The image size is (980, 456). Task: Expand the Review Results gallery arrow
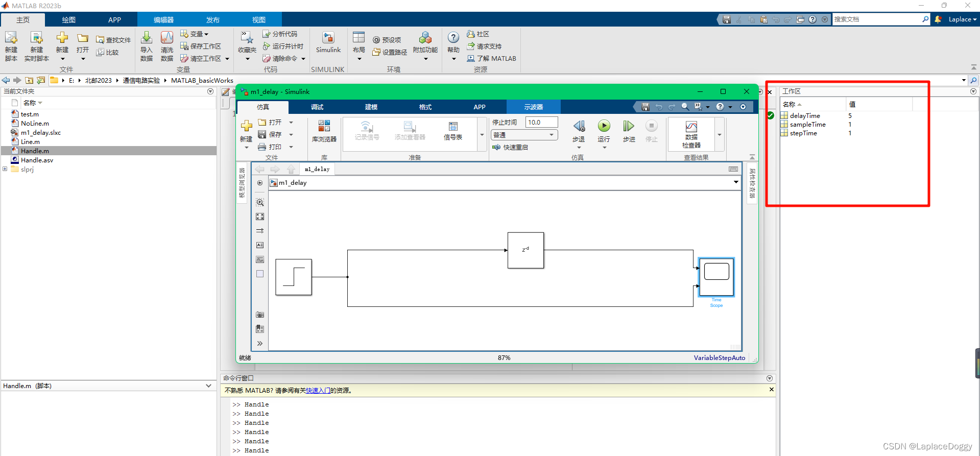(x=720, y=135)
